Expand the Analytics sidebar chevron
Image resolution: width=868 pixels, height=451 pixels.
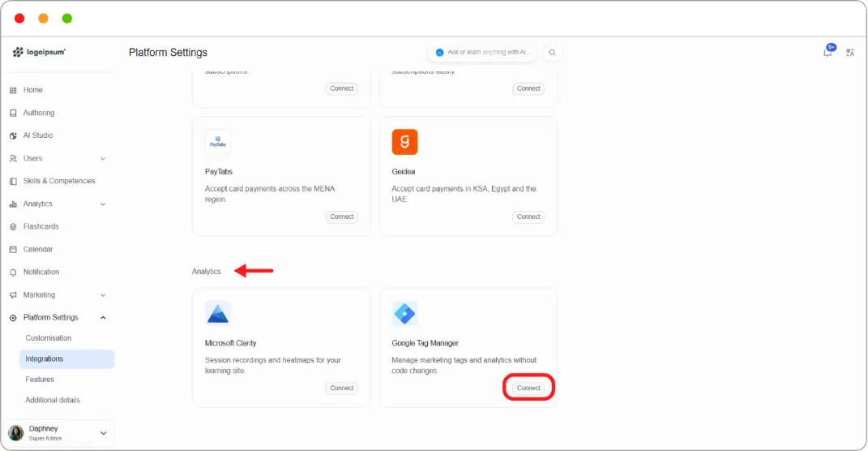103,204
